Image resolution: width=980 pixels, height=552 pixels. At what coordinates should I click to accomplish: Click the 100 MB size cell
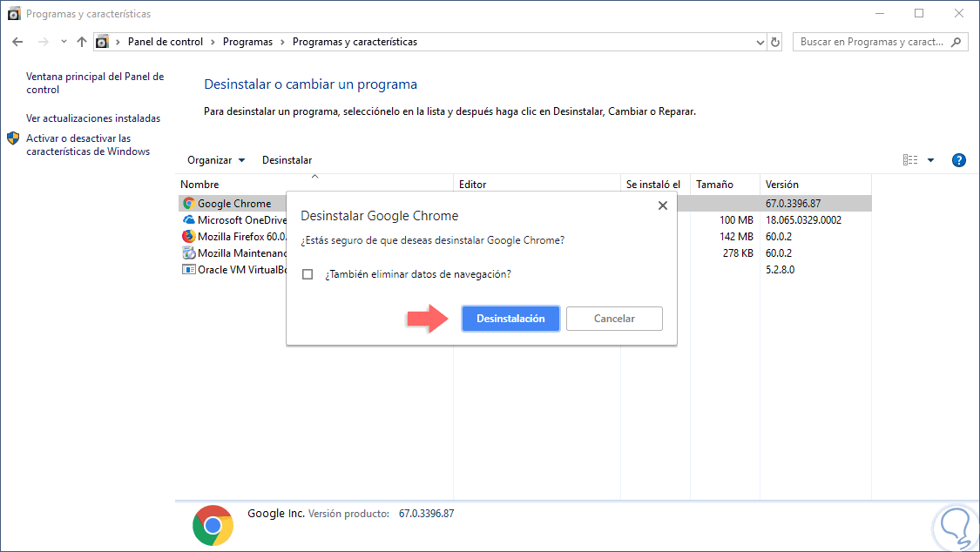[736, 219]
